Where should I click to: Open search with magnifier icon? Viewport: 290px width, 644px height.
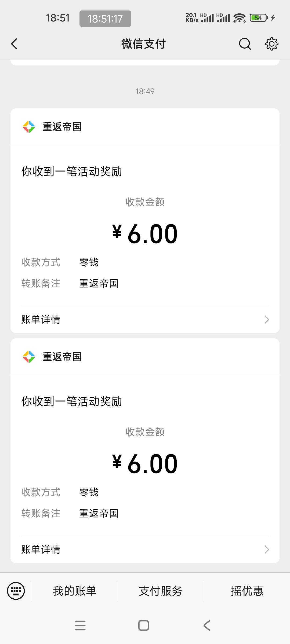pos(245,44)
